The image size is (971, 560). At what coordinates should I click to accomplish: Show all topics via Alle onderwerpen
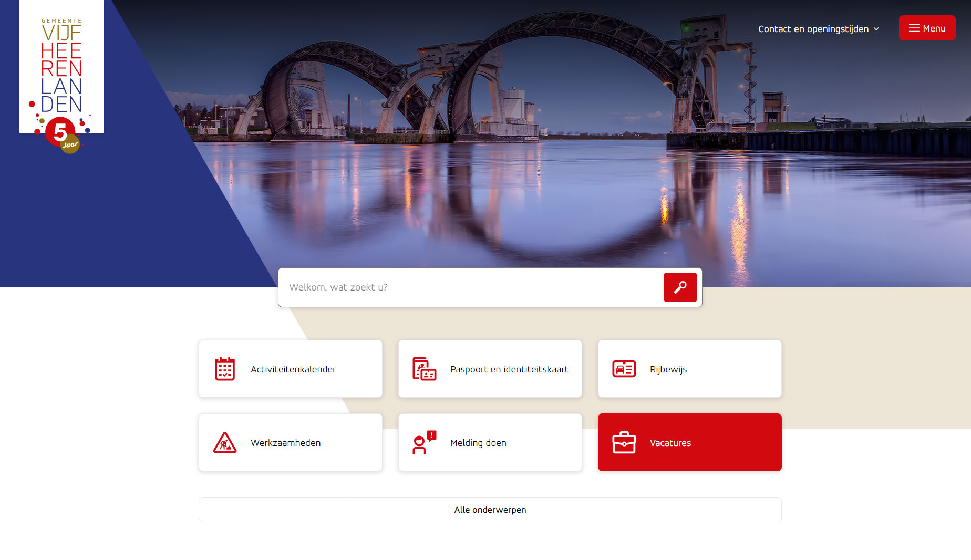click(490, 510)
